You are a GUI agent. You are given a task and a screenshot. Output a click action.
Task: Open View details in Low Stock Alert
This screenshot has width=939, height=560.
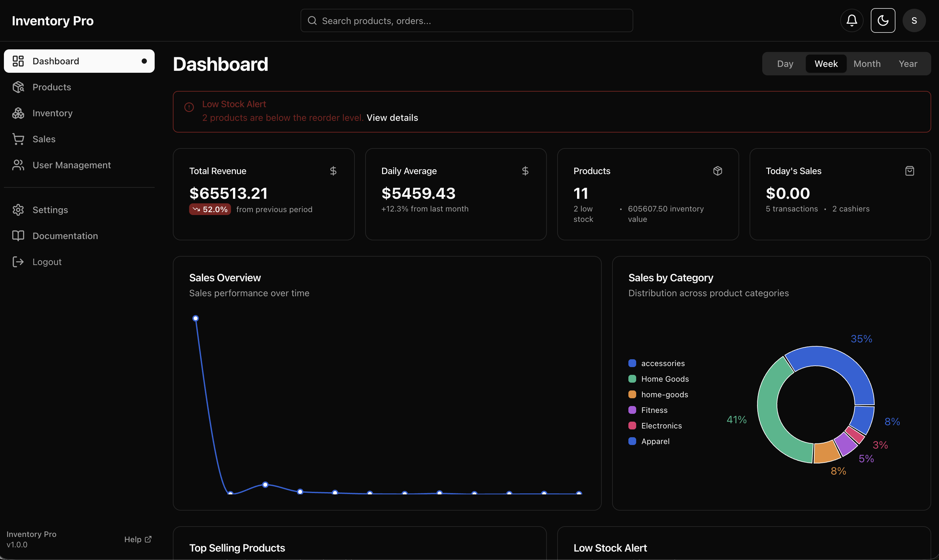tap(392, 118)
